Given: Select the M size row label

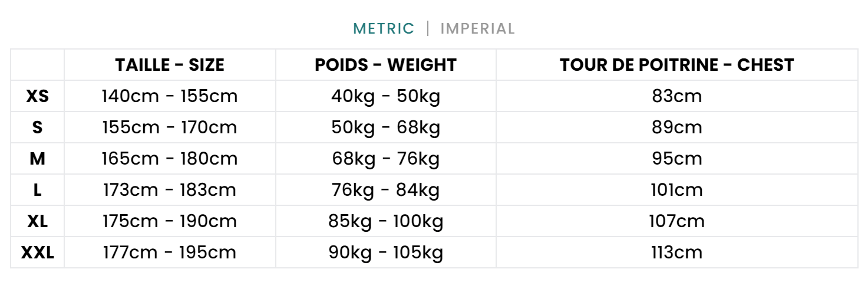Looking at the screenshot, I should click(x=38, y=159).
